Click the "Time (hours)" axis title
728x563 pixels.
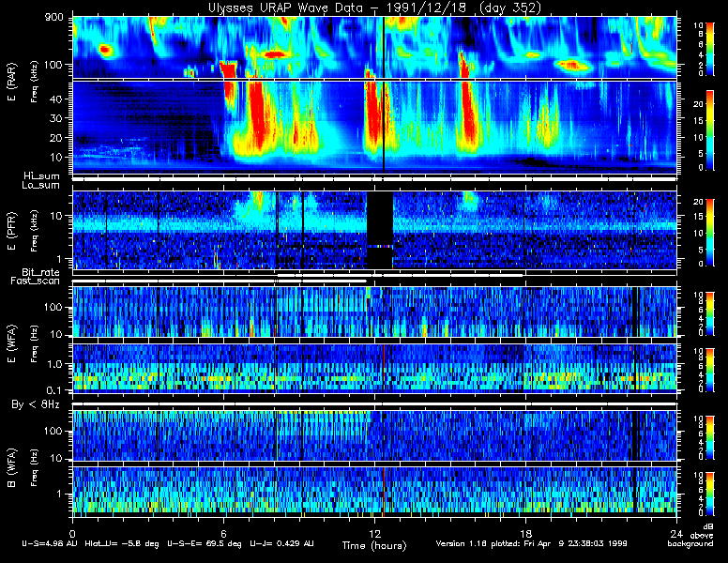(374, 545)
